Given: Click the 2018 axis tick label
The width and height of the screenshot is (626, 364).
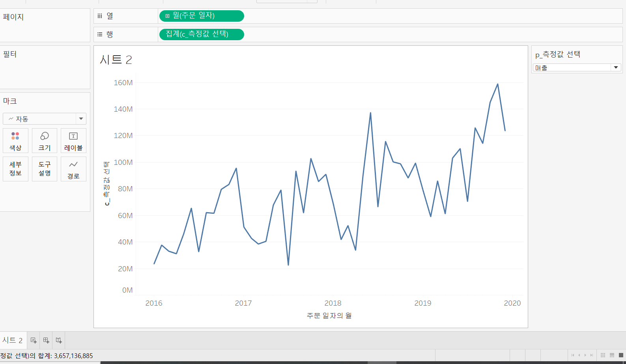Looking at the screenshot, I should click(x=333, y=303).
